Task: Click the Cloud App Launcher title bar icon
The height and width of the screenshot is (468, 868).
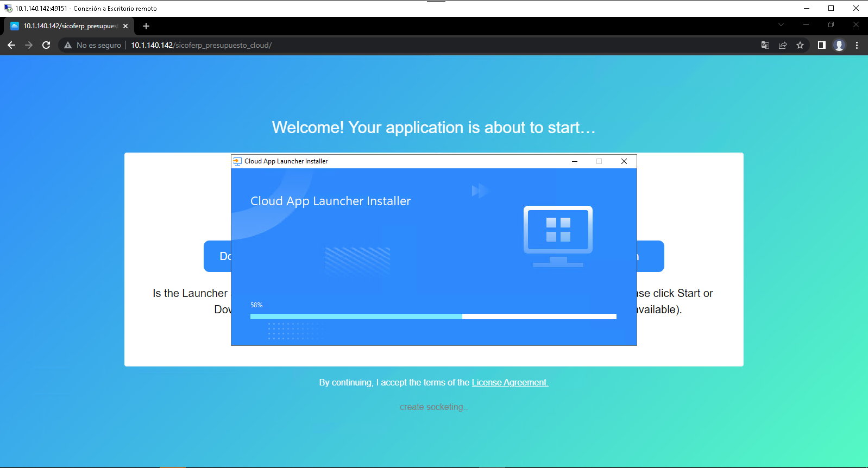Action: click(x=237, y=161)
